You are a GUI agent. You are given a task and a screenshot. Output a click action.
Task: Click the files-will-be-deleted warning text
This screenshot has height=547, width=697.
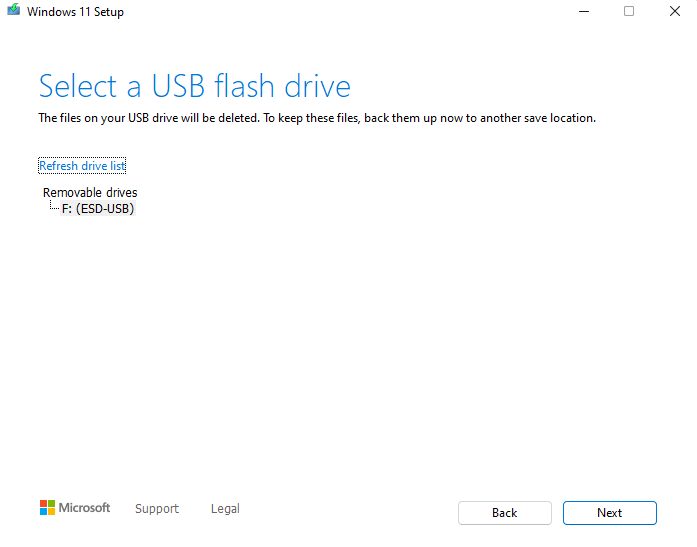click(x=317, y=118)
